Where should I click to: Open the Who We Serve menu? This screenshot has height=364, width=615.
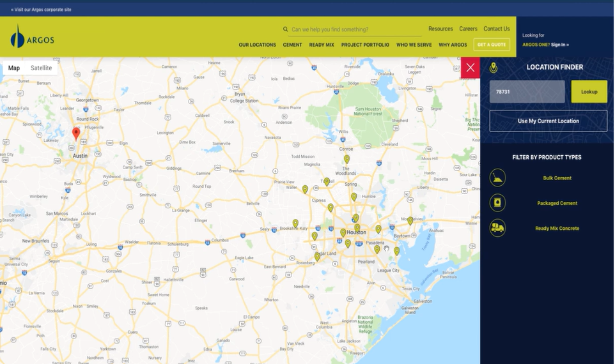(x=414, y=45)
